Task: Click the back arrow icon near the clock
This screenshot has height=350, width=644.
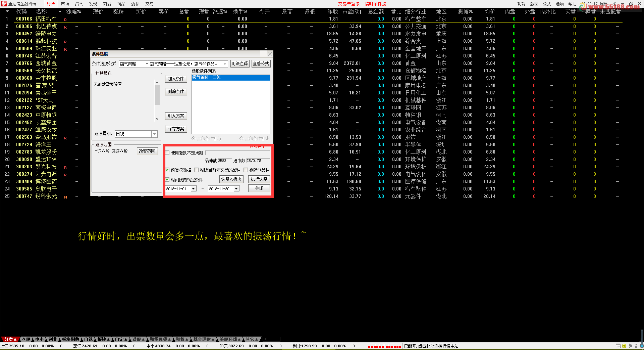Action: tap(615, 4)
